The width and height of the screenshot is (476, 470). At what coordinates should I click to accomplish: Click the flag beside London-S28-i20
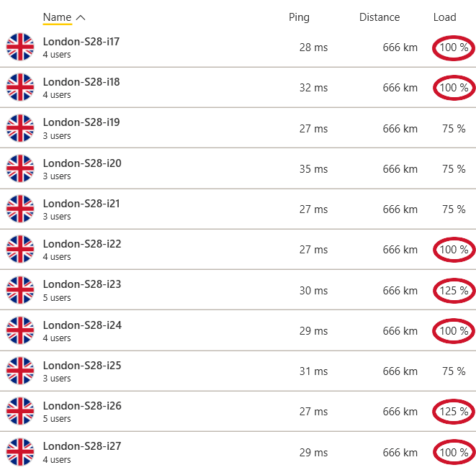coord(20,168)
